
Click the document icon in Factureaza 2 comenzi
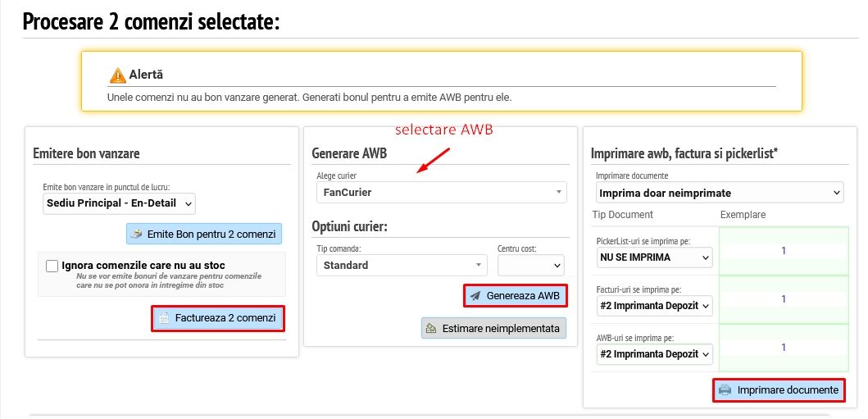[164, 318]
